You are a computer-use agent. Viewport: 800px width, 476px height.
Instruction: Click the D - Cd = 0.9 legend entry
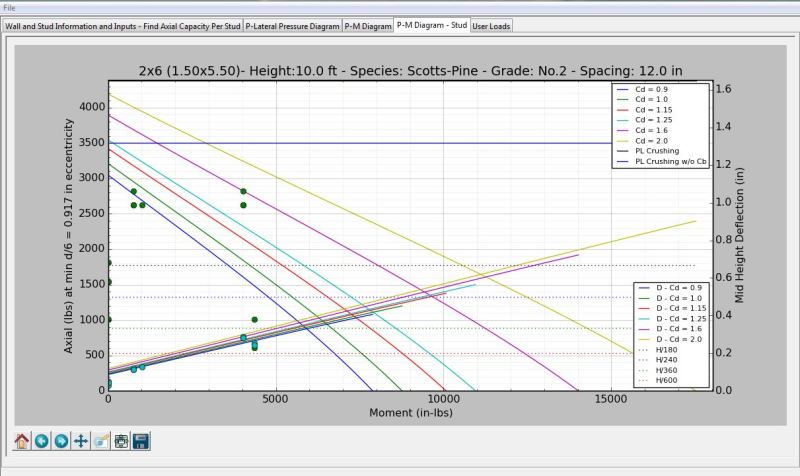[x=670, y=288]
